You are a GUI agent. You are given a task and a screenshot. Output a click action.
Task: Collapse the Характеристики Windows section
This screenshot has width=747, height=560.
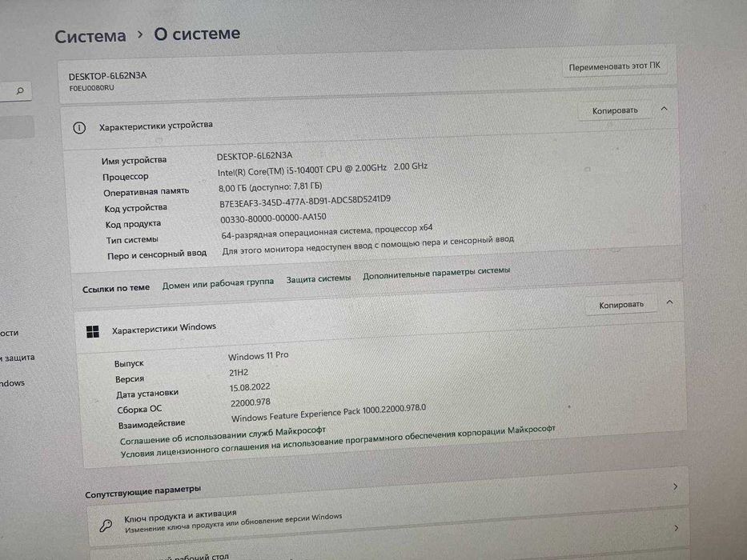pos(669,302)
